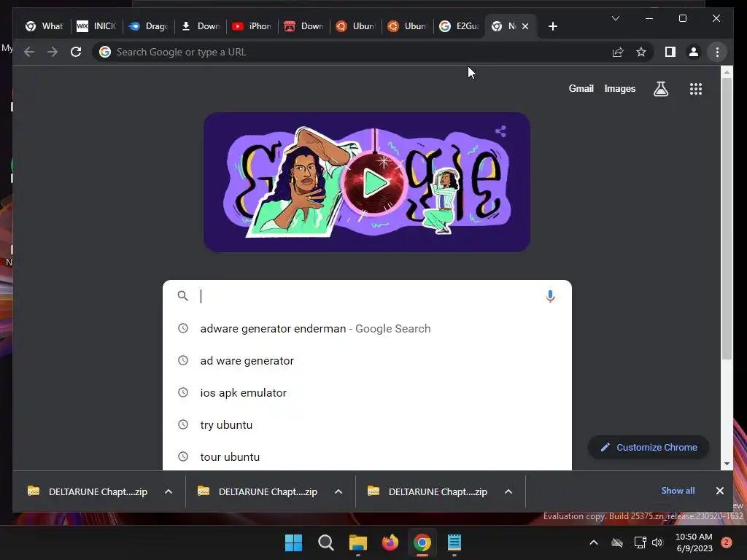The height and width of the screenshot is (560, 747).
Task: Open a new tab with plus button
Action: pos(553,26)
